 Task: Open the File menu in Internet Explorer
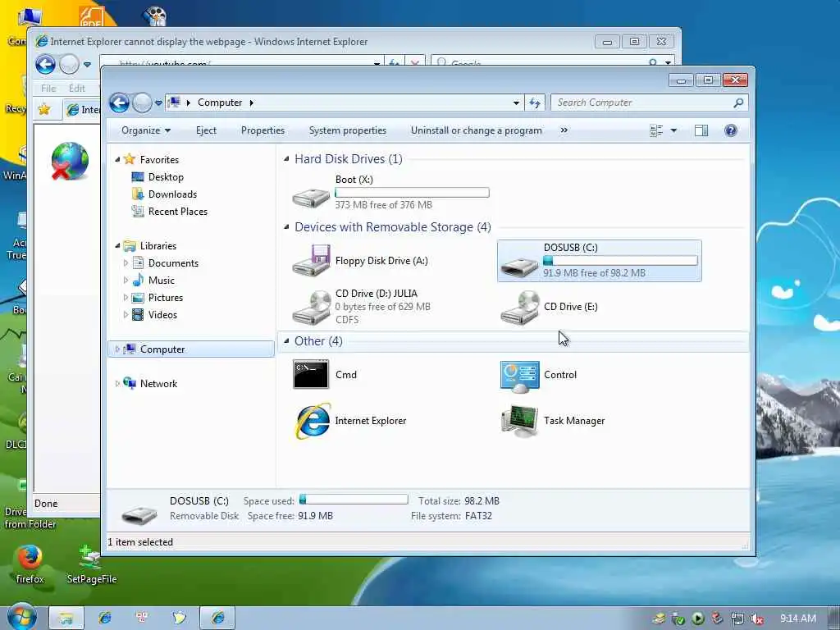(48, 89)
